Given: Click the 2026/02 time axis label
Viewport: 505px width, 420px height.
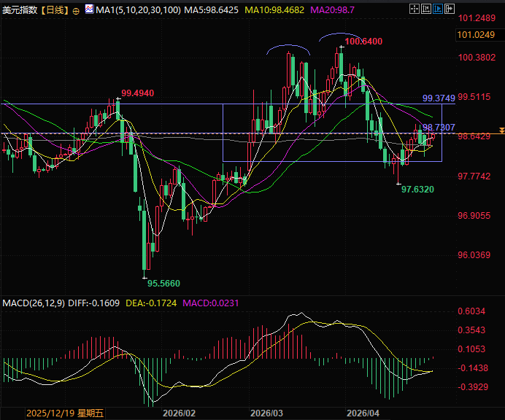Looking at the screenshot, I should pyautogui.click(x=179, y=413).
